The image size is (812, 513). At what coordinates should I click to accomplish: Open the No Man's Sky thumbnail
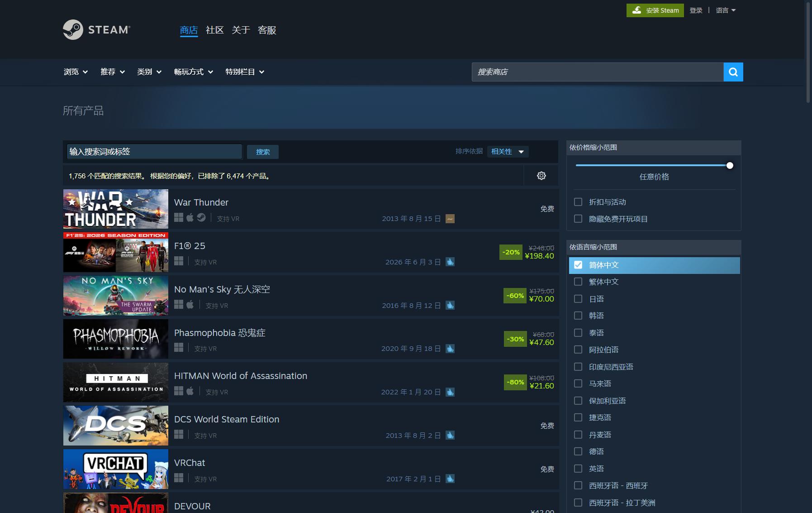click(x=116, y=296)
